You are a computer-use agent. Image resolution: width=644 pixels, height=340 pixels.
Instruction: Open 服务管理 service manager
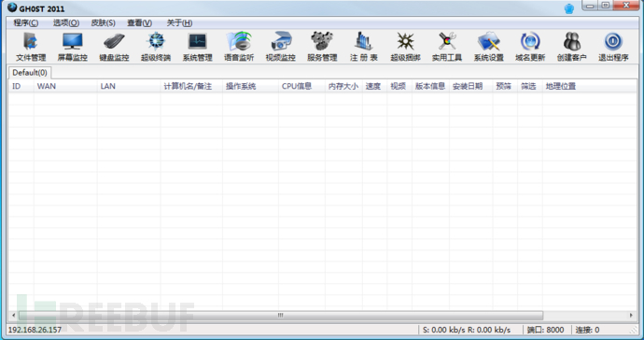[322, 47]
